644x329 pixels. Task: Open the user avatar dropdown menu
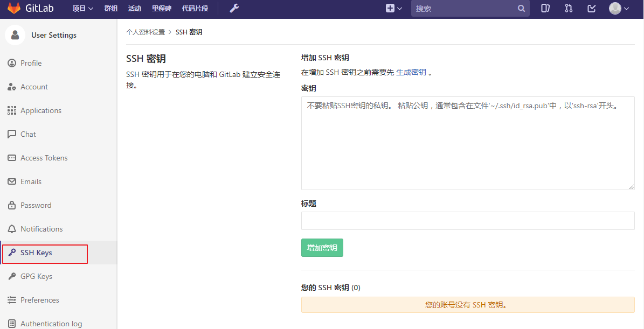[x=619, y=9]
